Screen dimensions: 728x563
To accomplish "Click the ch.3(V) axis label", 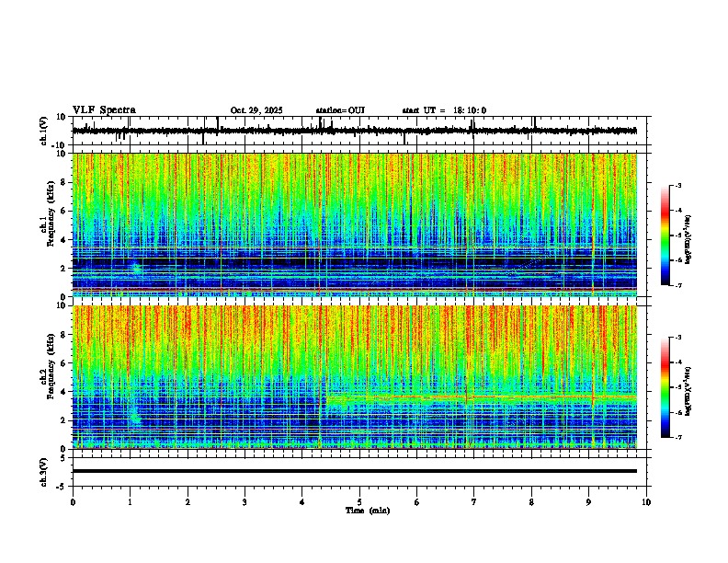I will (44, 472).
